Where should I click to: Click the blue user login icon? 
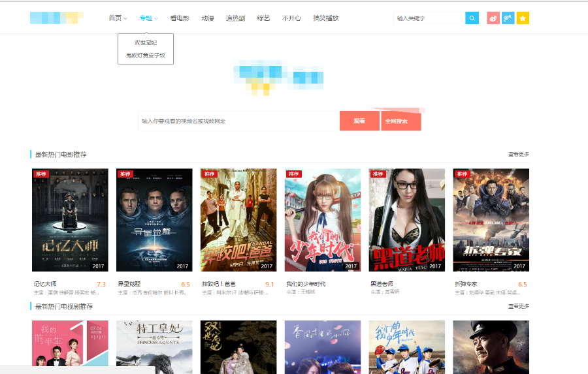click(x=508, y=18)
